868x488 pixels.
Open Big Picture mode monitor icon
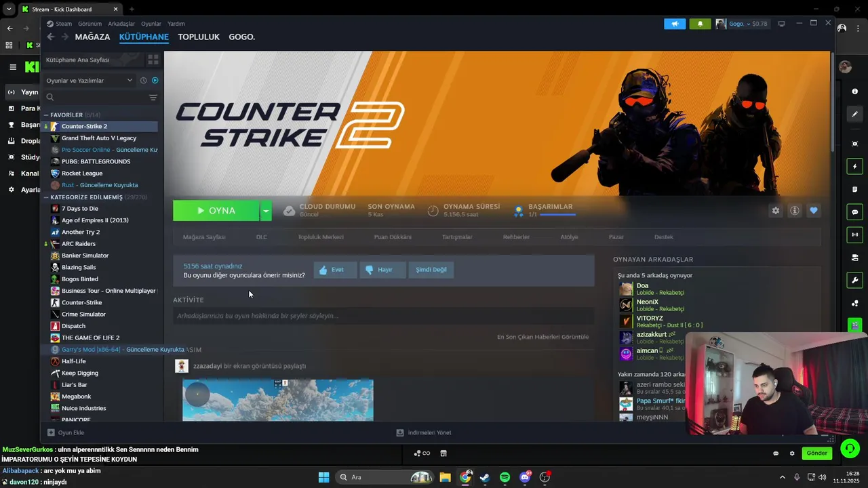[781, 24]
